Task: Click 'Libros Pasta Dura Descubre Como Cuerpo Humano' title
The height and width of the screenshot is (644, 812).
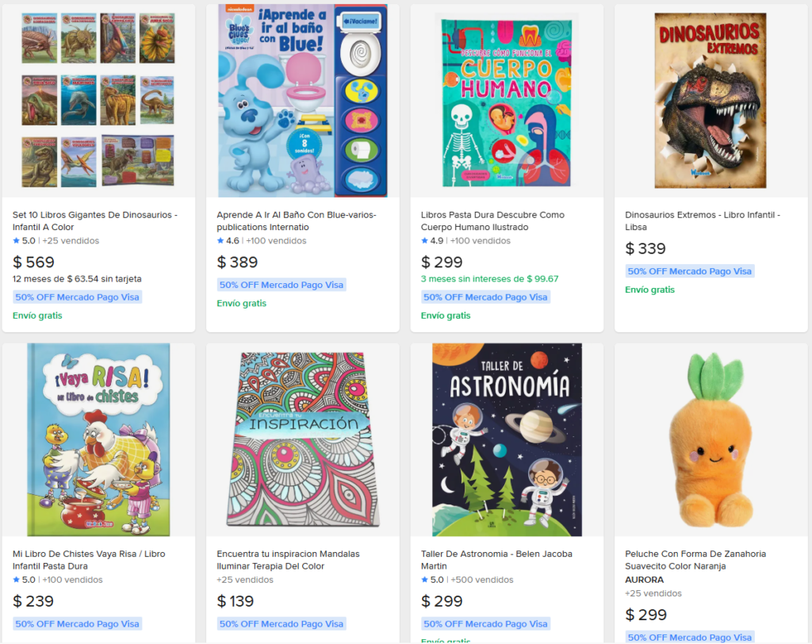Action: click(x=492, y=220)
